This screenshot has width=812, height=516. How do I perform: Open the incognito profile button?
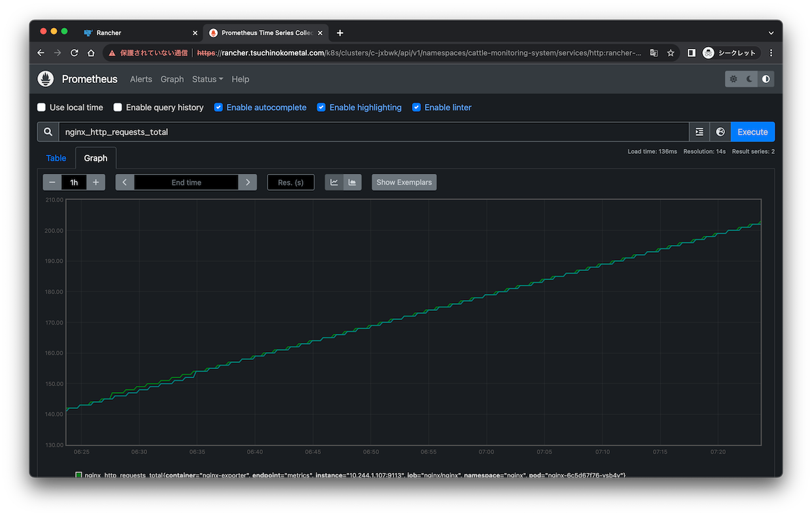point(731,53)
